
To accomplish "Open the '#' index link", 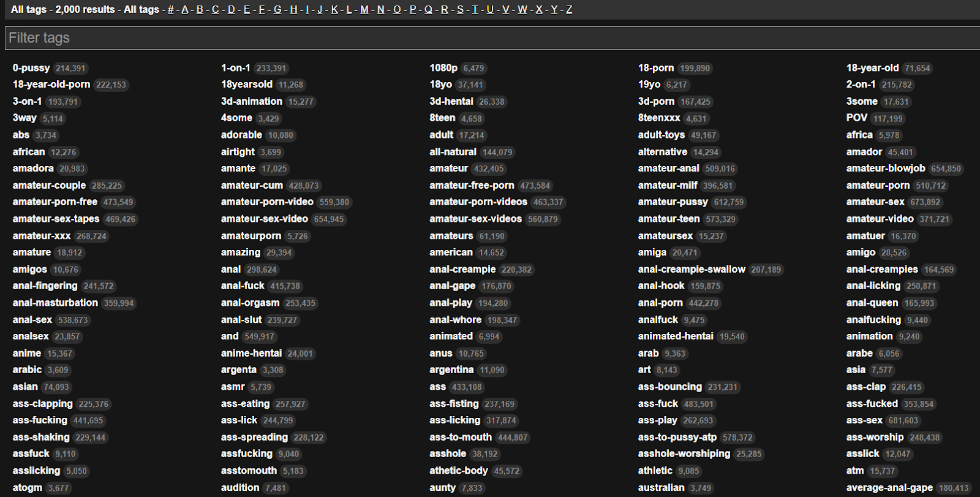I will pyautogui.click(x=171, y=10).
